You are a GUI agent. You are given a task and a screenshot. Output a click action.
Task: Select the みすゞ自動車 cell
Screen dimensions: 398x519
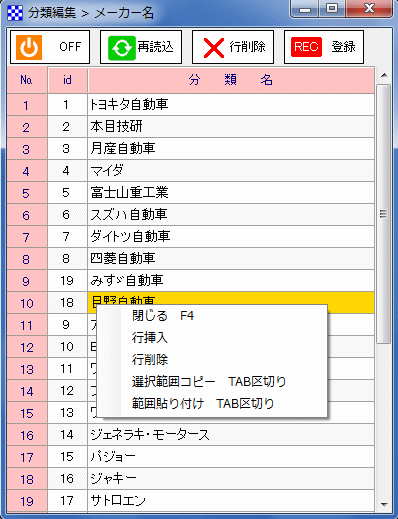tap(231, 281)
